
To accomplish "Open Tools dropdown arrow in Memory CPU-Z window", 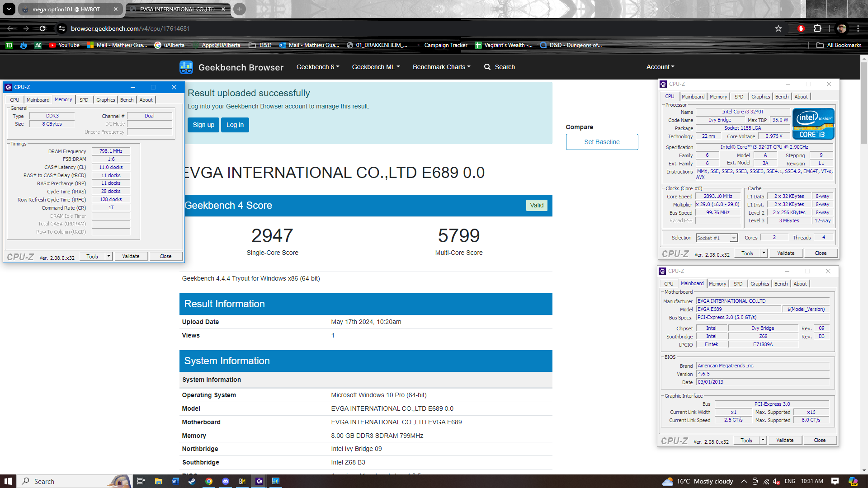I will pos(108,256).
